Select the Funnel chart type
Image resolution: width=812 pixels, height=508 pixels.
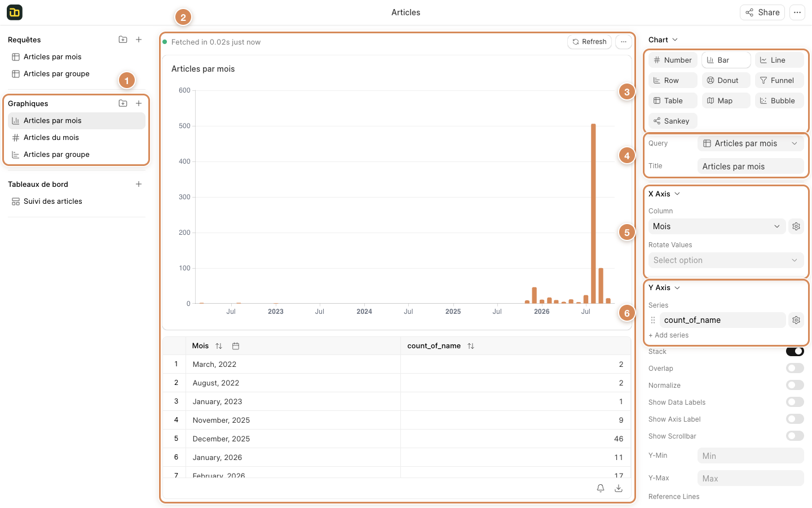click(x=779, y=80)
